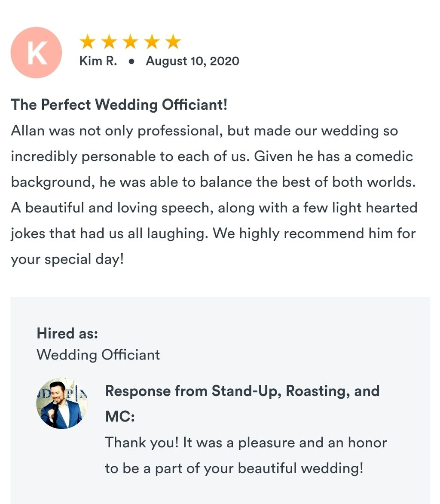
Task: Click the Thank you! response message
Action: click(x=246, y=455)
